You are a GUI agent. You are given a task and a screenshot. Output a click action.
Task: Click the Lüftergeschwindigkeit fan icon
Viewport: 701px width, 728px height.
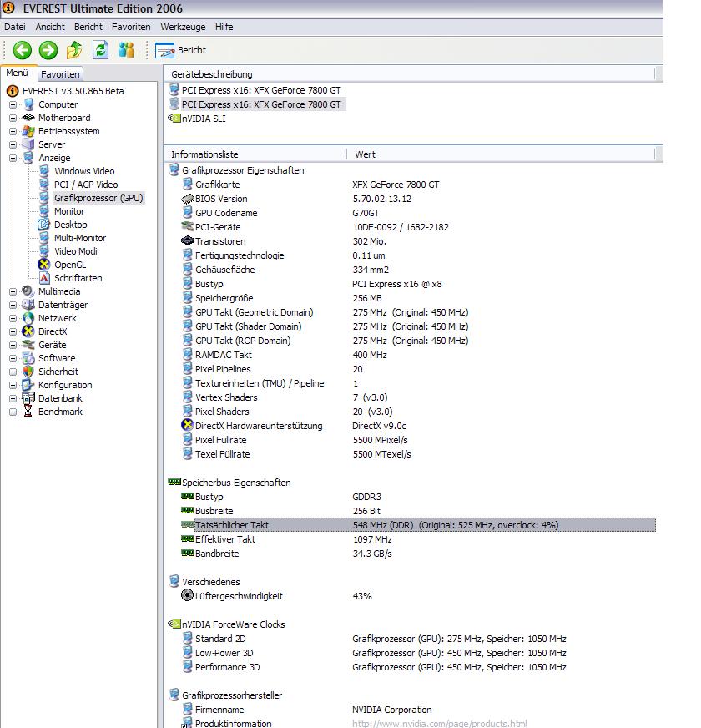187,595
